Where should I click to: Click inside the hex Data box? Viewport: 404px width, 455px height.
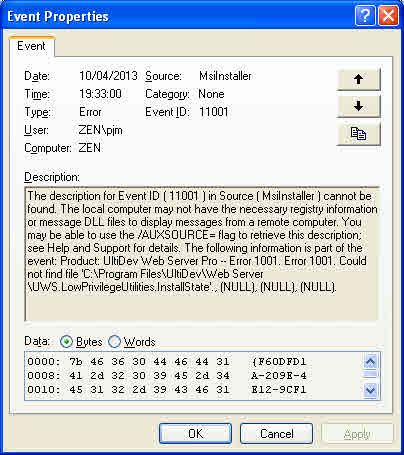click(x=194, y=376)
